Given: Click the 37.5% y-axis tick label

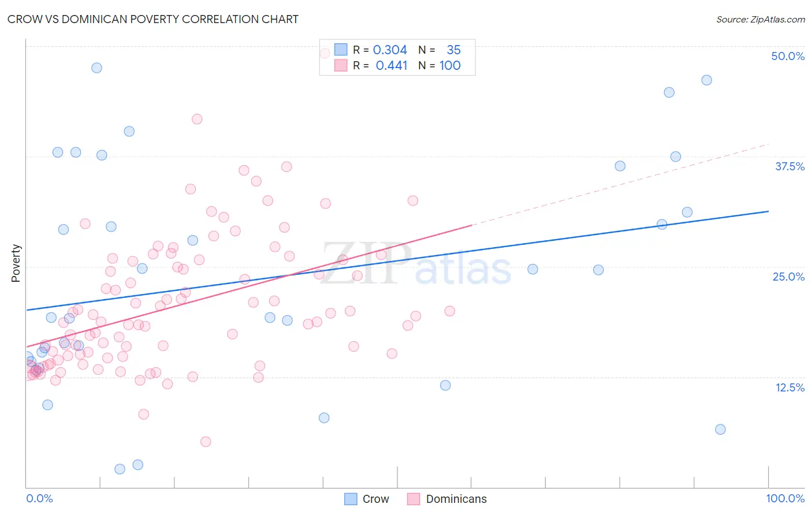Looking at the screenshot, I should pos(789,166).
